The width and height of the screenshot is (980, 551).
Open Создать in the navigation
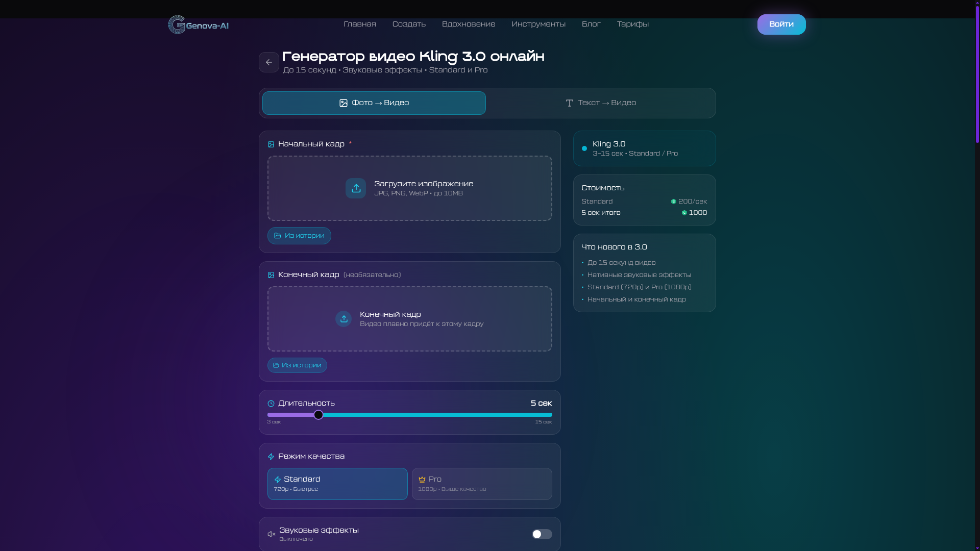pos(409,24)
